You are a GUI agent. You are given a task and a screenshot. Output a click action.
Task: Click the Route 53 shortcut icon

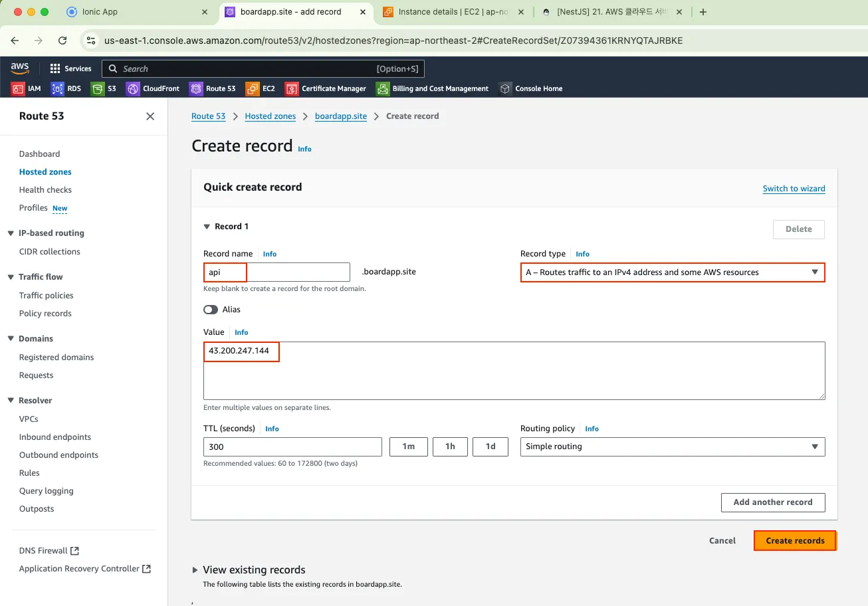click(196, 88)
